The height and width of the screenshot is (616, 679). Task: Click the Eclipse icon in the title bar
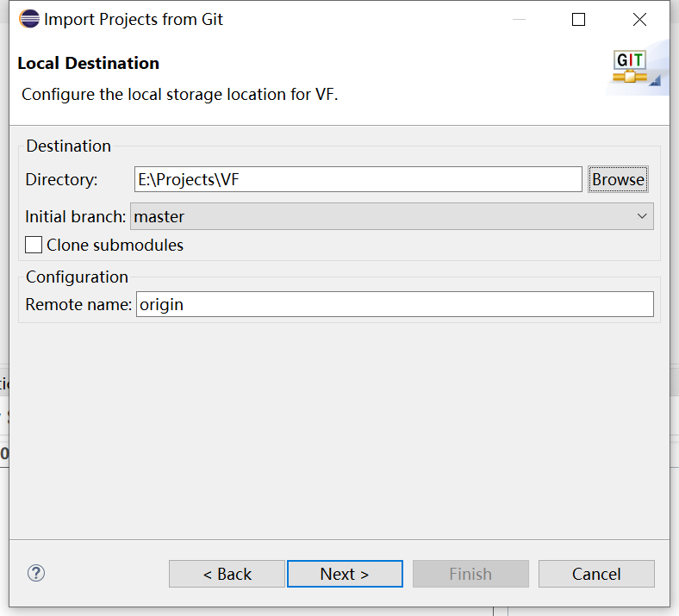[28, 19]
